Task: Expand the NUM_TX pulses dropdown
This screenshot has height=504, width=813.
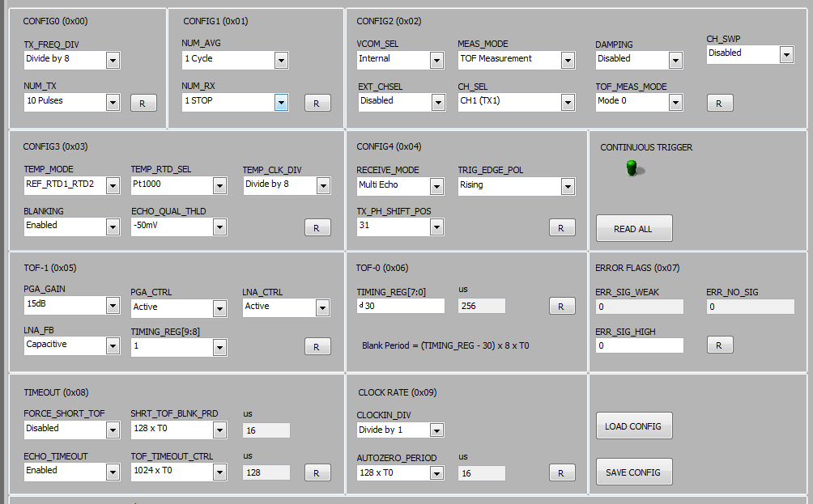Action: (x=112, y=102)
